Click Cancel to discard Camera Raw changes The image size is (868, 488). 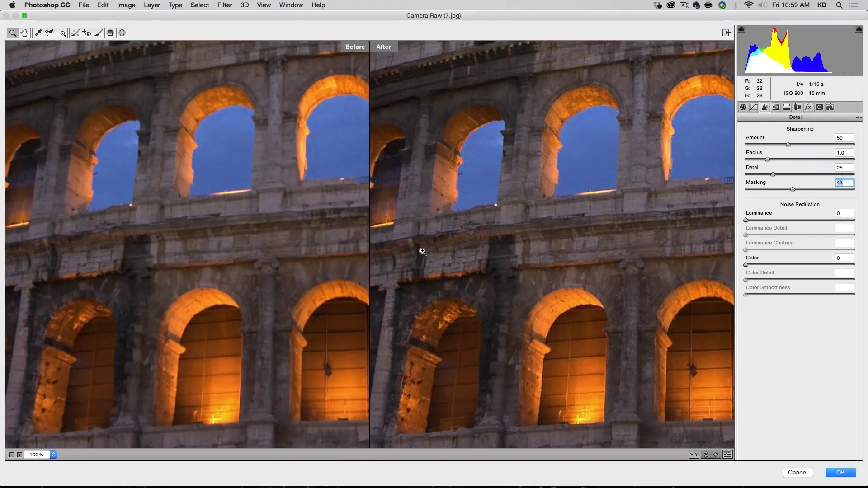tap(797, 472)
